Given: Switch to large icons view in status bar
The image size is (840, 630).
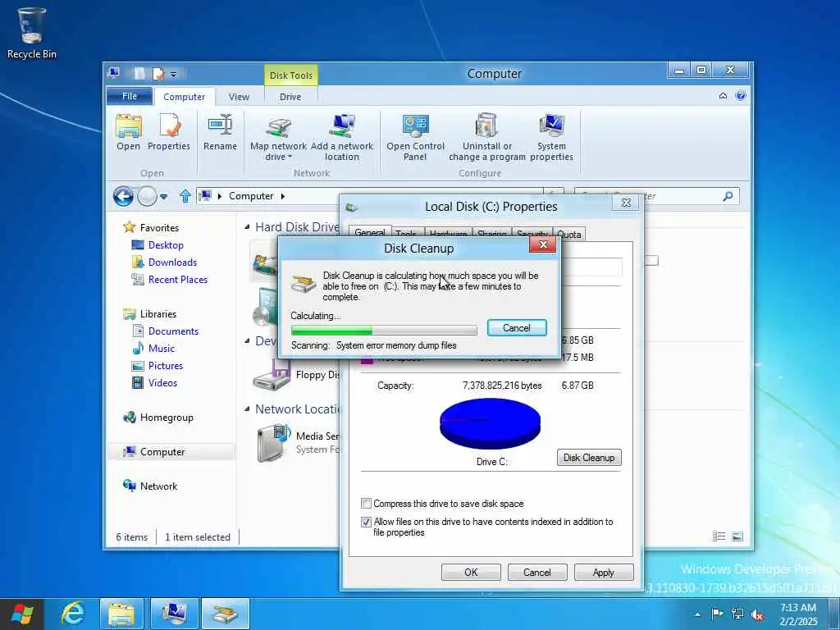Looking at the screenshot, I should [737, 536].
